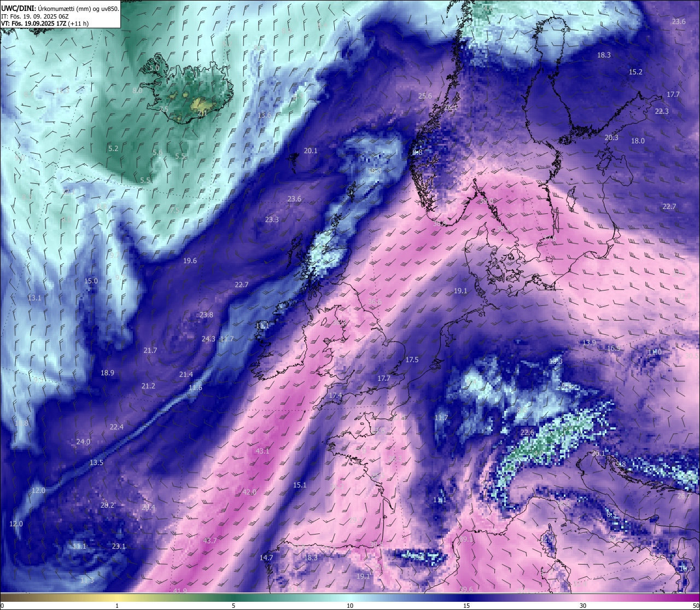Click the colorbar tick label '1'
The width and height of the screenshot is (700, 610).
point(117,606)
